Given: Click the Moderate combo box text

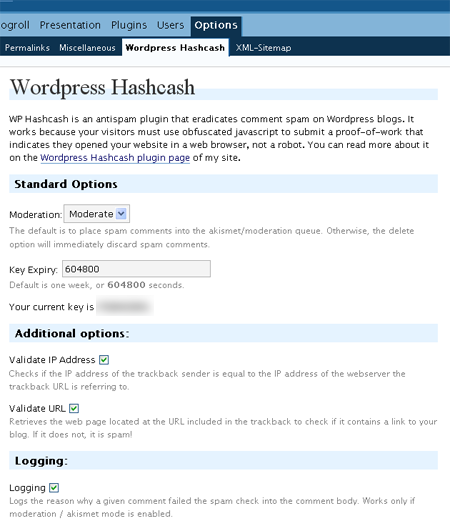Looking at the screenshot, I should point(91,214).
